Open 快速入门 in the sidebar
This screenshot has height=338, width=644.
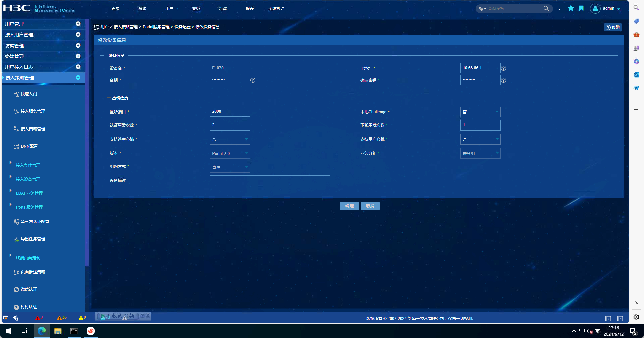click(x=25, y=94)
